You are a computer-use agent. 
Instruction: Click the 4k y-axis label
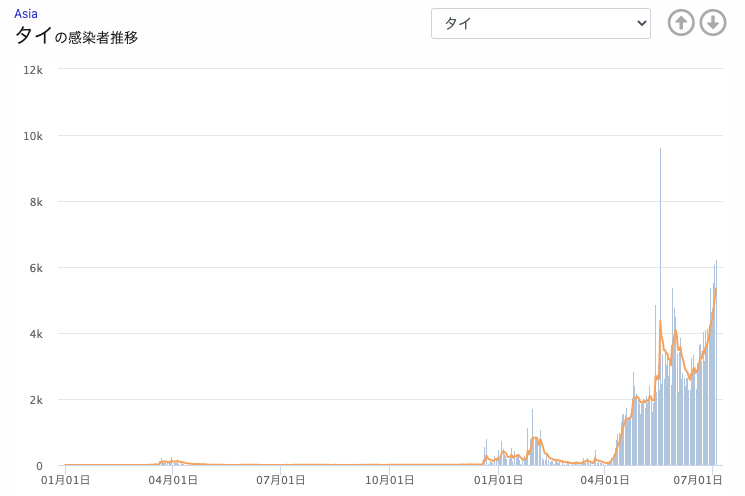click(x=36, y=334)
